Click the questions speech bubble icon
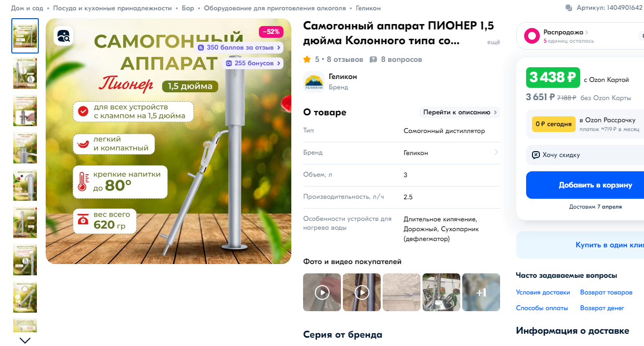 (373, 59)
